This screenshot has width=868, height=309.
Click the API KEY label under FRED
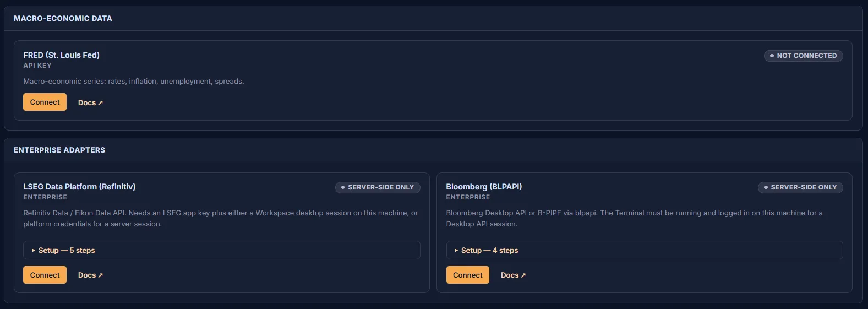click(37, 66)
